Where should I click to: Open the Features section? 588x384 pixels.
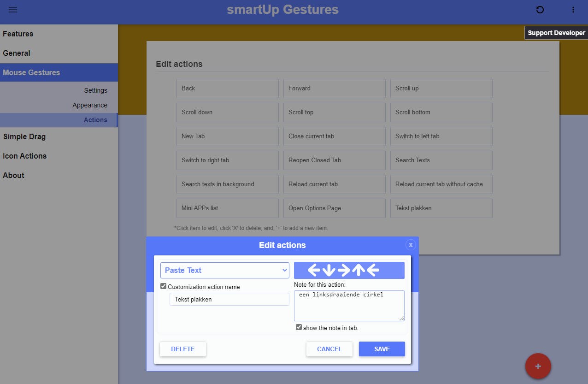59,34
